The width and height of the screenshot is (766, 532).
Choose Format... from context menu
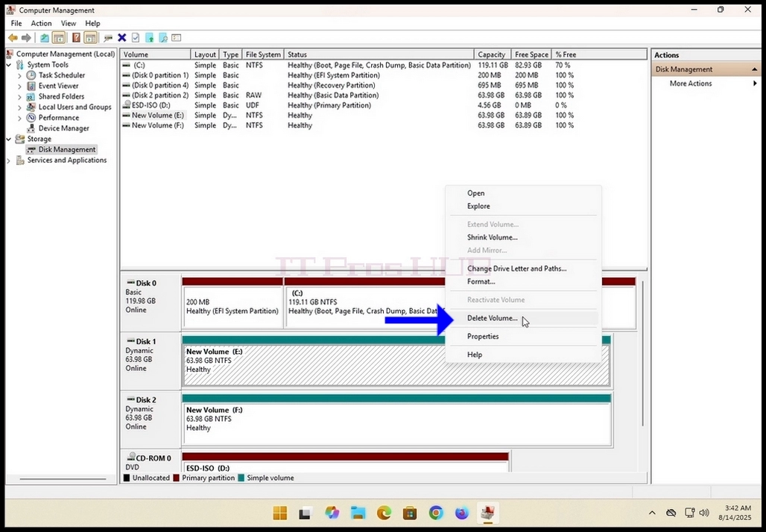523,282
